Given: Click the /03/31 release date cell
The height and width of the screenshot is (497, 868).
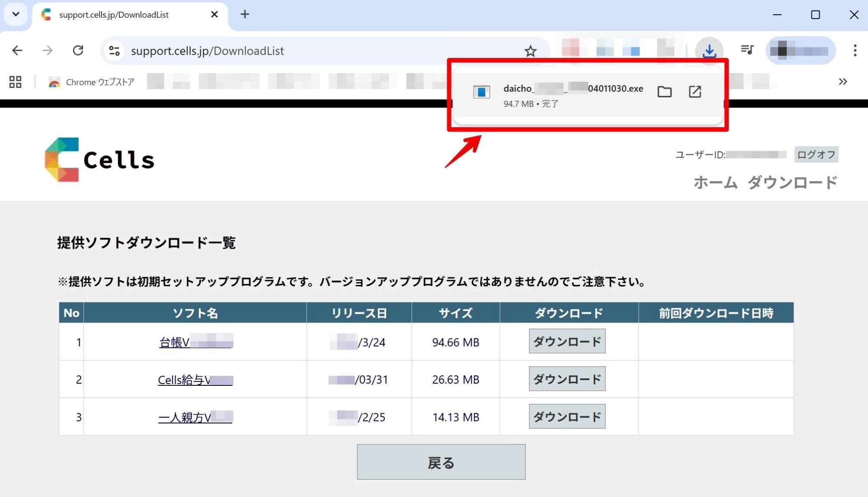Looking at the screenshot, I should tap(359, 380).
